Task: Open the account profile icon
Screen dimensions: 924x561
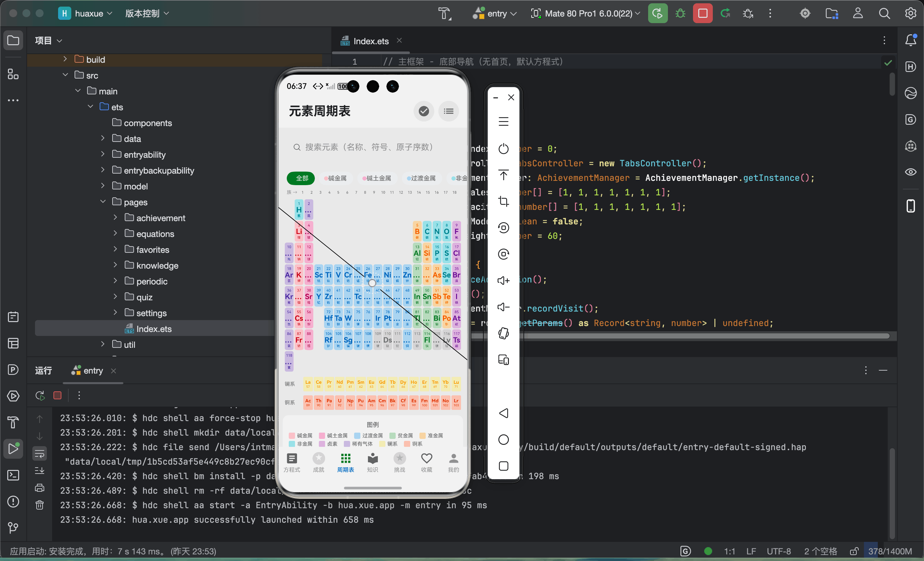Action: coord(858,14)
